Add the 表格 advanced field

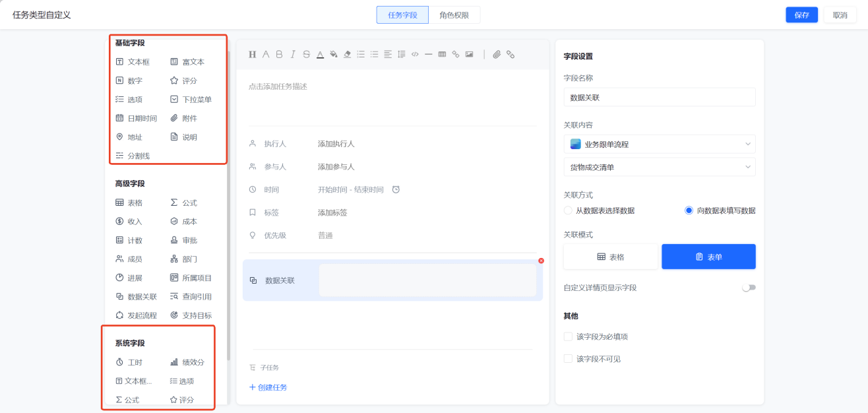(x=129, y=203)
